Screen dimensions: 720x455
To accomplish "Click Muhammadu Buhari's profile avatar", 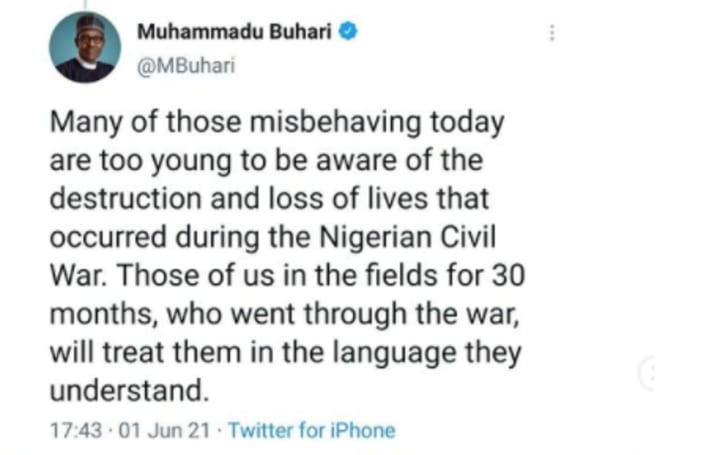I will pyautogui.click(x=86, y=48).
